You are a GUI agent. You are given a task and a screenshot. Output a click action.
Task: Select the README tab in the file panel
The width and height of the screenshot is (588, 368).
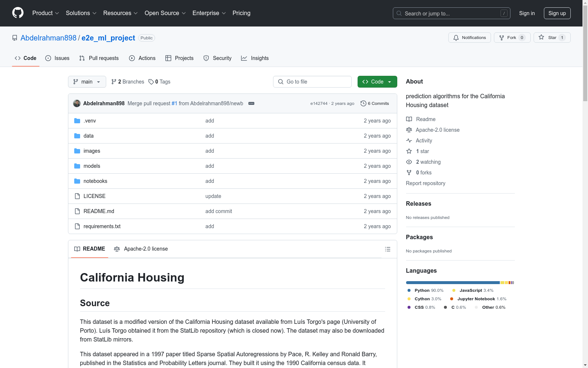[90, 249]
